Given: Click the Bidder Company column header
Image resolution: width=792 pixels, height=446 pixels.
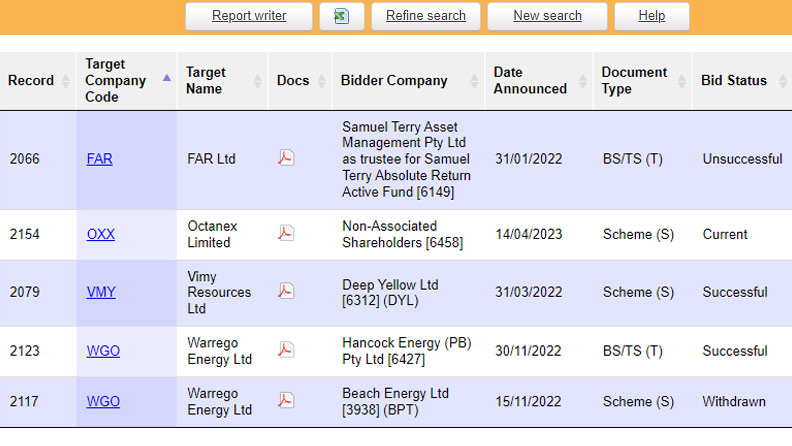Looking at the screenshot, I should pos(394,81).
